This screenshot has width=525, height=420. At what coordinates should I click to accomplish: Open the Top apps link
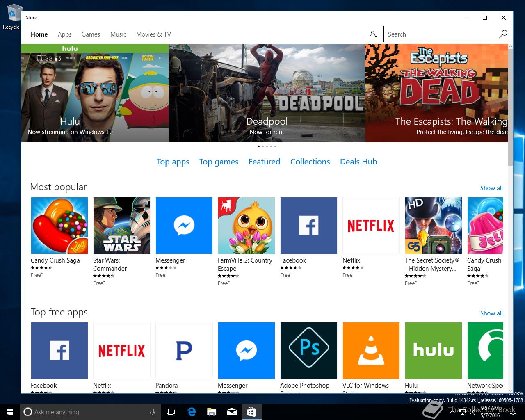coord(173,162)
